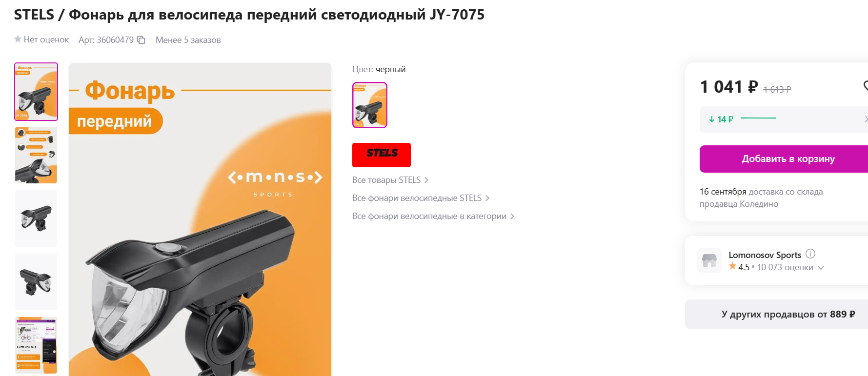The image size is (868, 376).
Task: Click Добавить в корзину button
Action: [784, 159]
